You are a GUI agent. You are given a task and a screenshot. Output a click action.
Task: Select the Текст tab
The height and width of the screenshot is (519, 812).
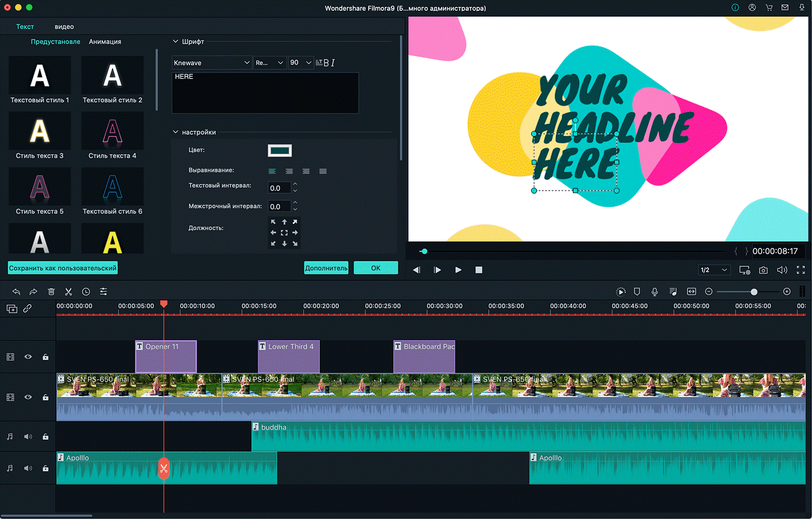coord(25,27)
